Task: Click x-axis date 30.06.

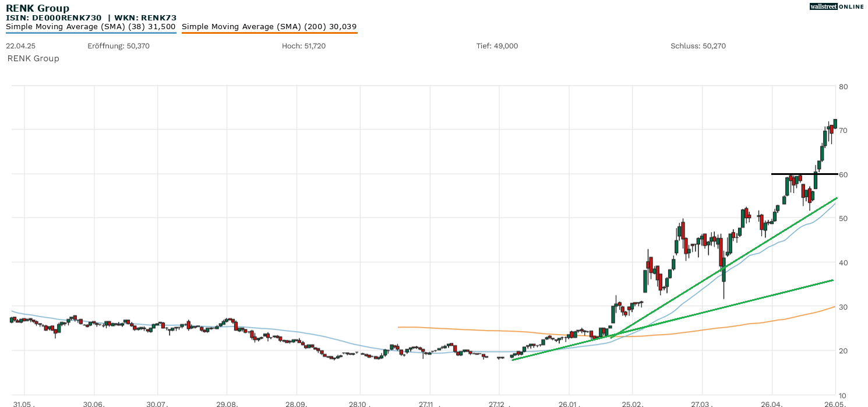Action: [x=94, y=404]
